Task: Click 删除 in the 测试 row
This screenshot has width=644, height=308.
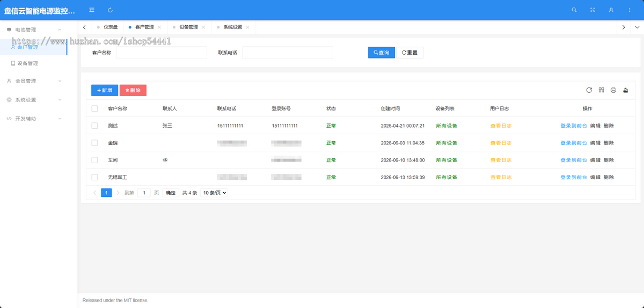Action: (609, 126)
